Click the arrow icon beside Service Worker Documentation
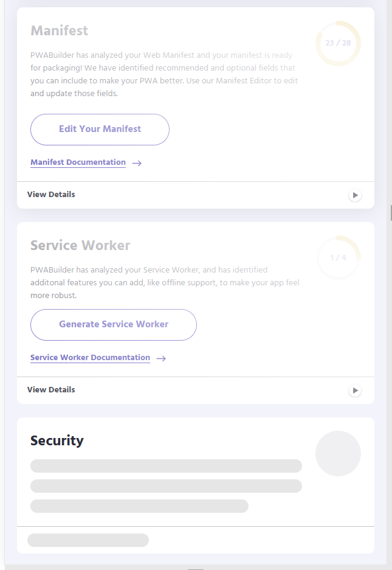 click(x=160, y=358)
